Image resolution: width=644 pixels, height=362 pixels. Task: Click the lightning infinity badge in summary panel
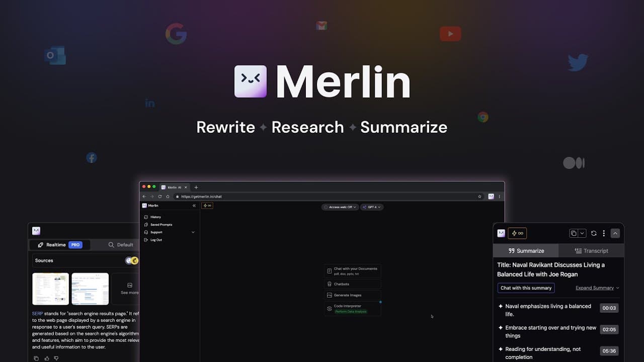(x=517, y=233)
